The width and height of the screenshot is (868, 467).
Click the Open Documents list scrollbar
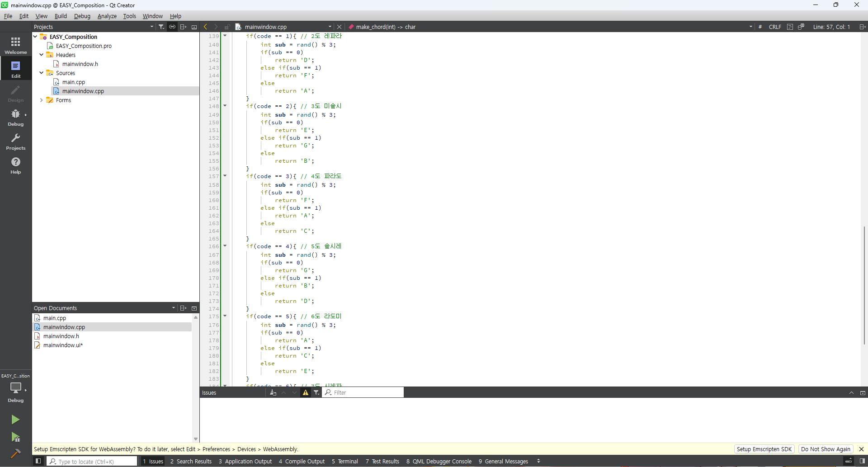pos(196,378)
